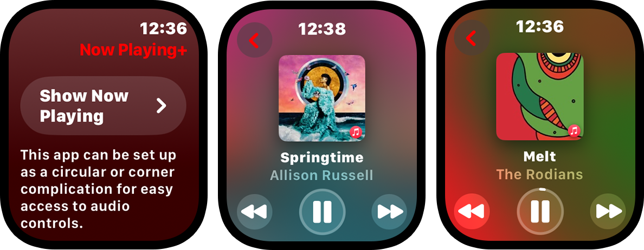Open the Springtime album artwork
Screen dimensions: 644x250
322,98
